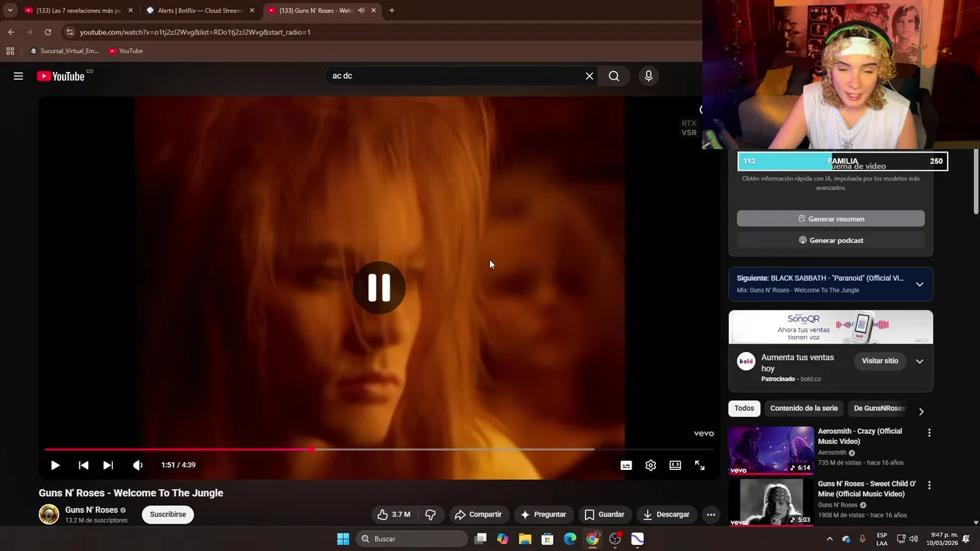The width and height of the screenshot is (980, 551).
Task: Open Guns N' Roses channel avatar
Action: click(49, 514)
